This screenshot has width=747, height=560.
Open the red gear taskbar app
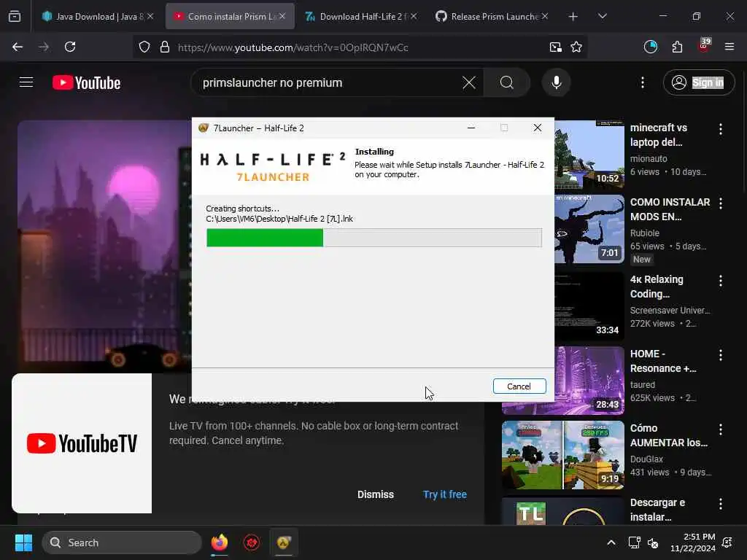pyautogui.click(x=252, y=542)
